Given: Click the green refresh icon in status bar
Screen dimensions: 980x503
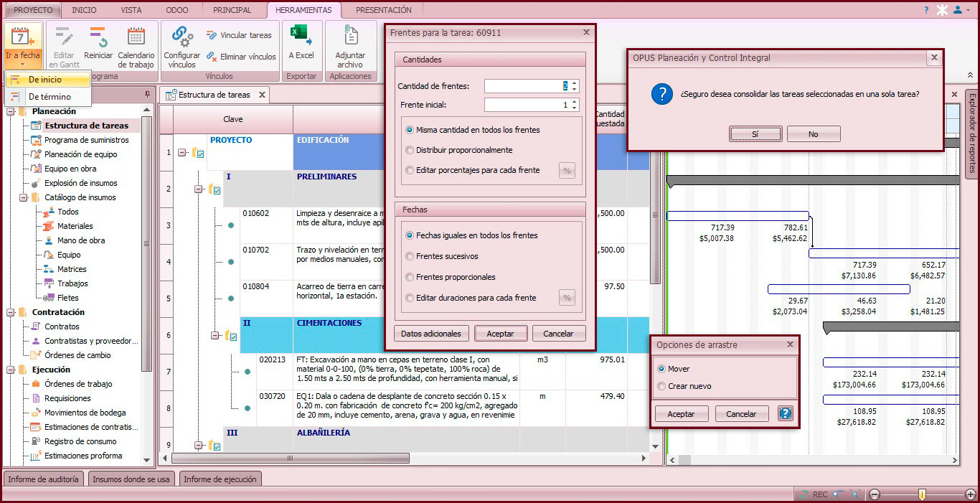Looking at the screenshot, I should pos(804,494).
